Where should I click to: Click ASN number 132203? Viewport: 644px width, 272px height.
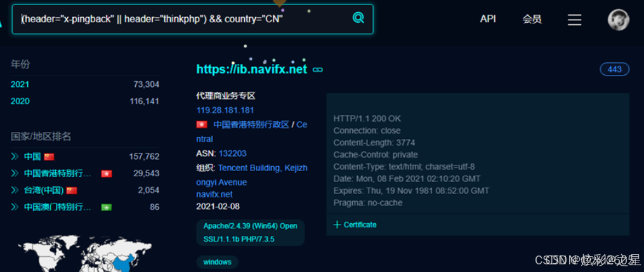pos(232,153)
